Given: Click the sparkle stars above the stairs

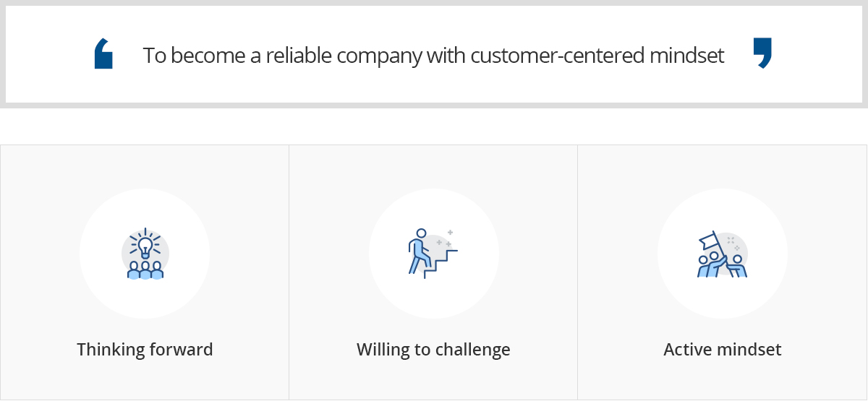Looking at the screenshot, I should click(x=445, y=239).
